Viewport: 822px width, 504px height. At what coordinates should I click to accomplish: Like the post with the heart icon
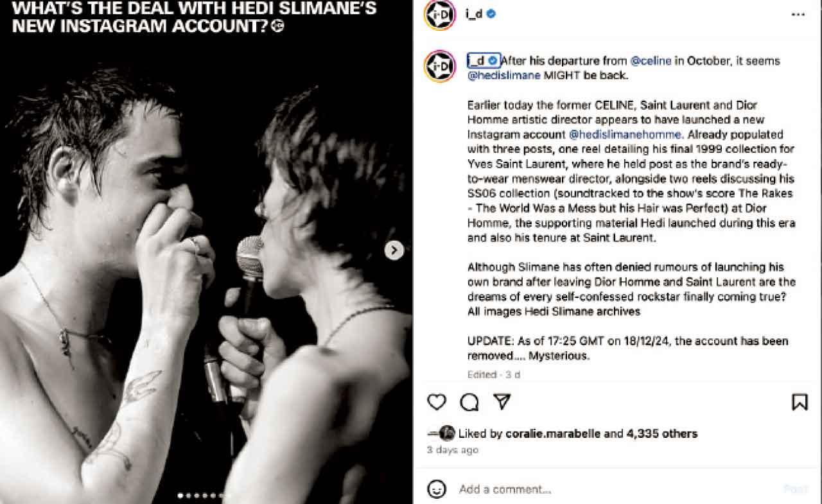click(437, 402)
